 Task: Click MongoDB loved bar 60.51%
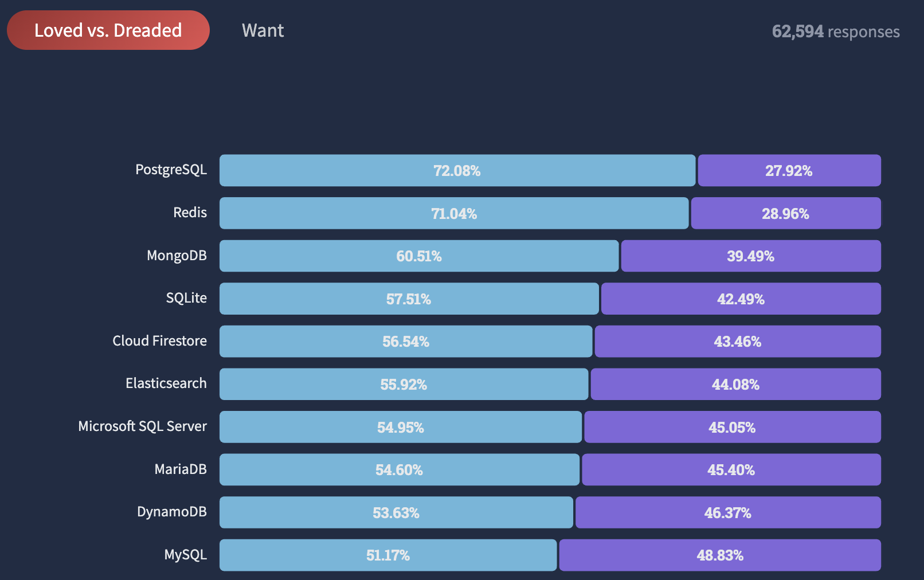point(419,256)
